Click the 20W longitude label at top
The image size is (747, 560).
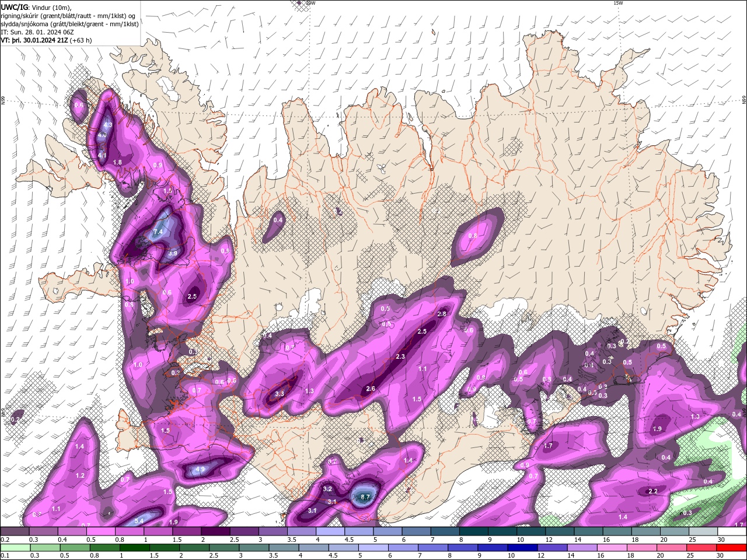pyautogui.click(x=311, y=3)
